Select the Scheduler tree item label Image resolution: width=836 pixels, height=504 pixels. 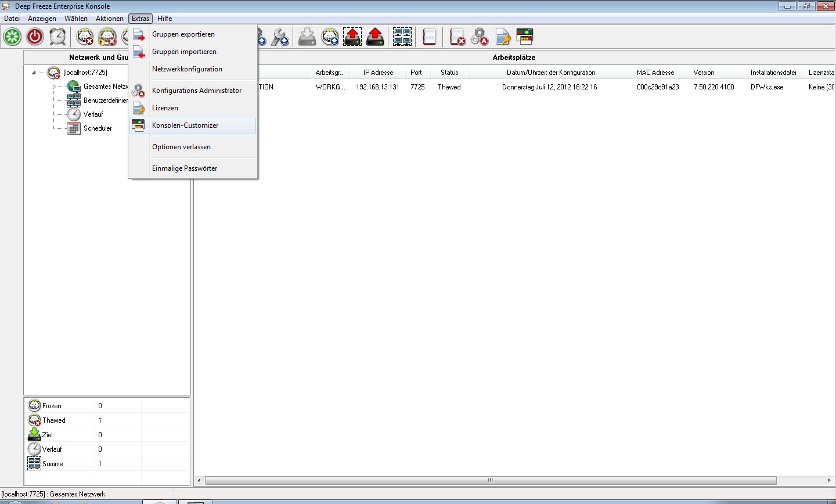98,128
